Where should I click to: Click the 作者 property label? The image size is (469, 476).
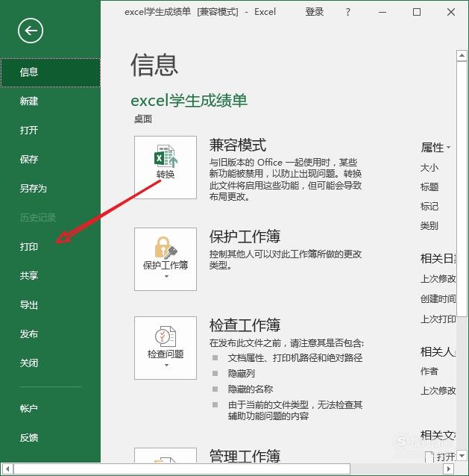click(x=429, y=371)
